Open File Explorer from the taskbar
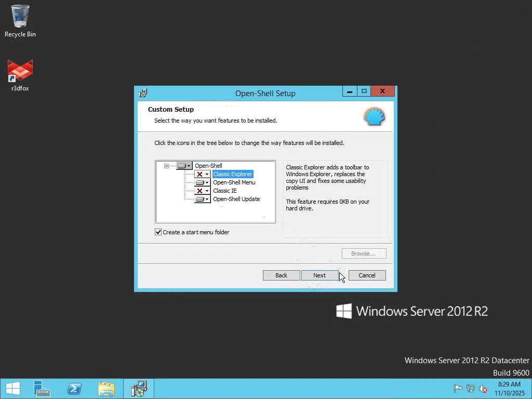The height and width of the screenshot is (399, 532). click(107, 389)
